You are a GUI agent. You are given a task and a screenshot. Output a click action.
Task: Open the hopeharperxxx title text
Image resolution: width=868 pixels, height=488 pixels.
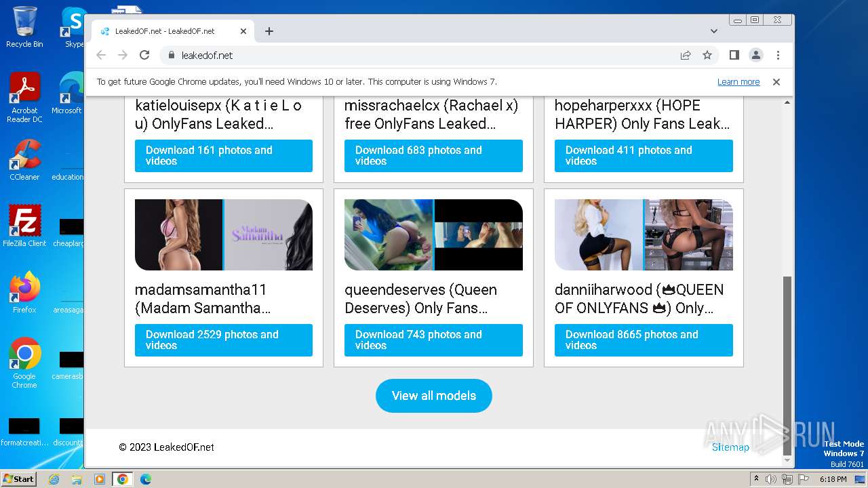click(x=642, y=115)
